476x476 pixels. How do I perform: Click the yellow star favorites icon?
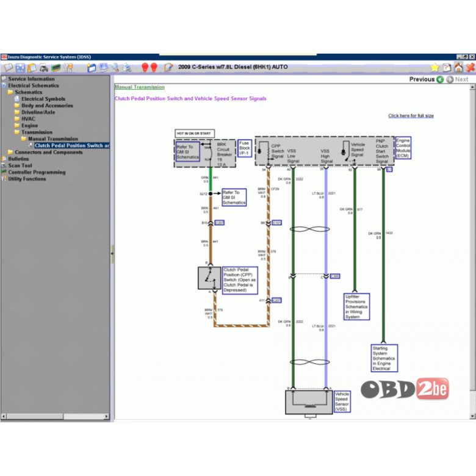pos(435,67)
